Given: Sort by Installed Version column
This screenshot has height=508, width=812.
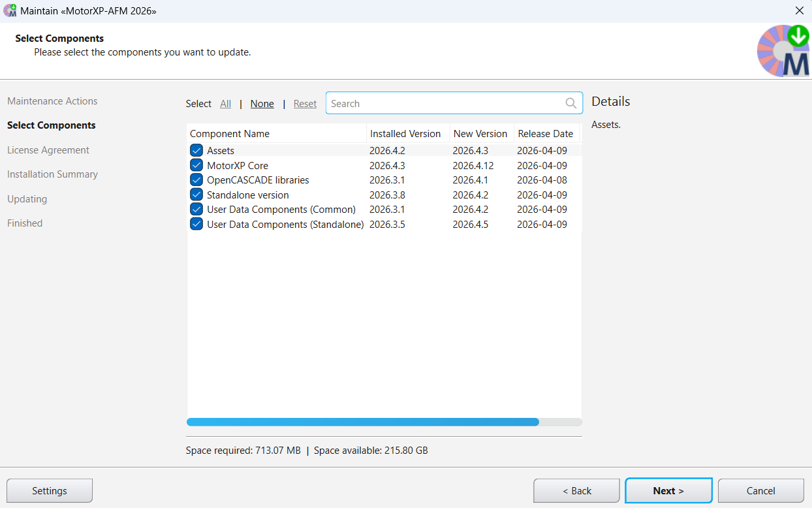Looking at the screenshot, I should pos(405,133).
